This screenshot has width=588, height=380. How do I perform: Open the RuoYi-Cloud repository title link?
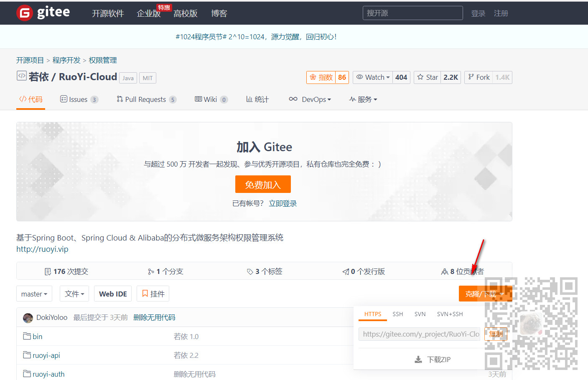[x=88, y=77]
